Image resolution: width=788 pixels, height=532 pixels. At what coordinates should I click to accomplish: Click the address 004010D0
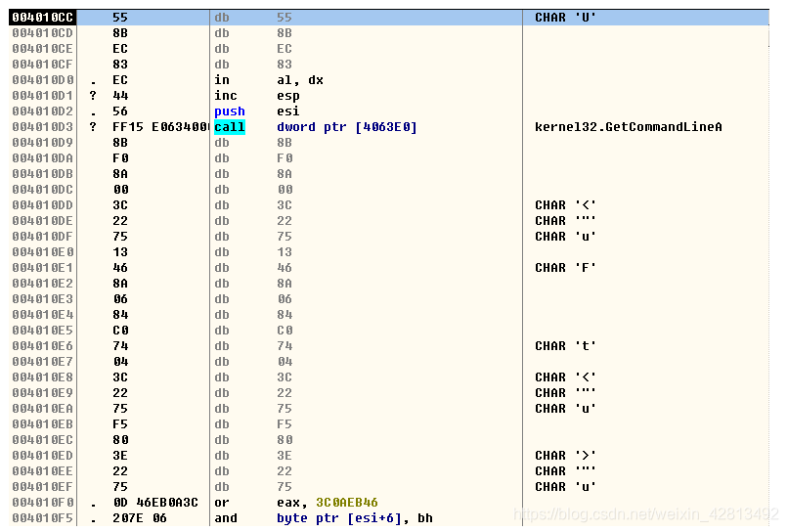[x=43, y=80]
